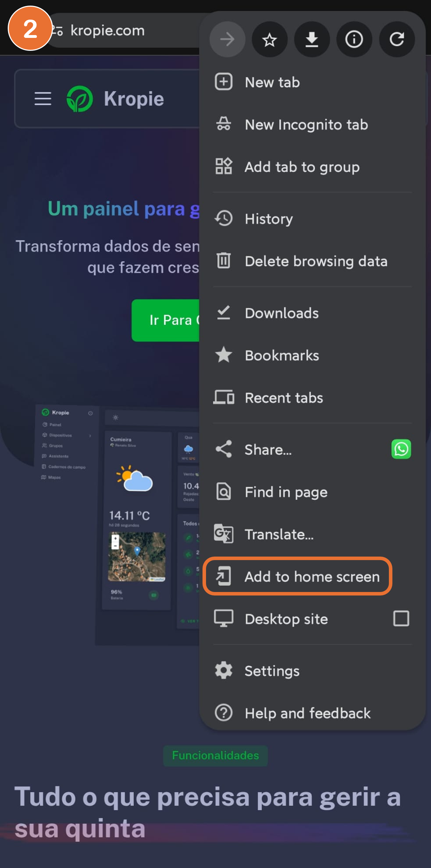The width and height of the screenshot is (431, 868).
Task: Enable the Desktop site checkbox
Action: tap(401, 618)
